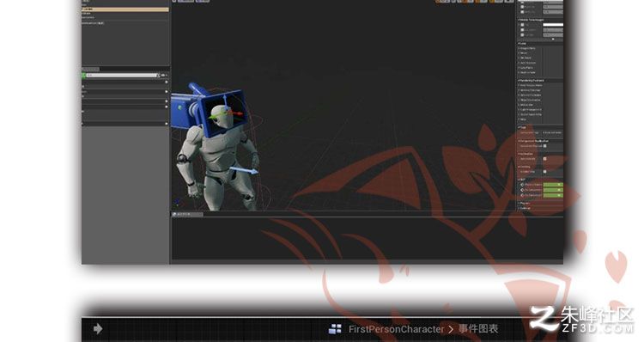The image size is (644, 342).
Task: Click the forward arrow in the blueprint graph bar
Action: click(x=98, y=328)
